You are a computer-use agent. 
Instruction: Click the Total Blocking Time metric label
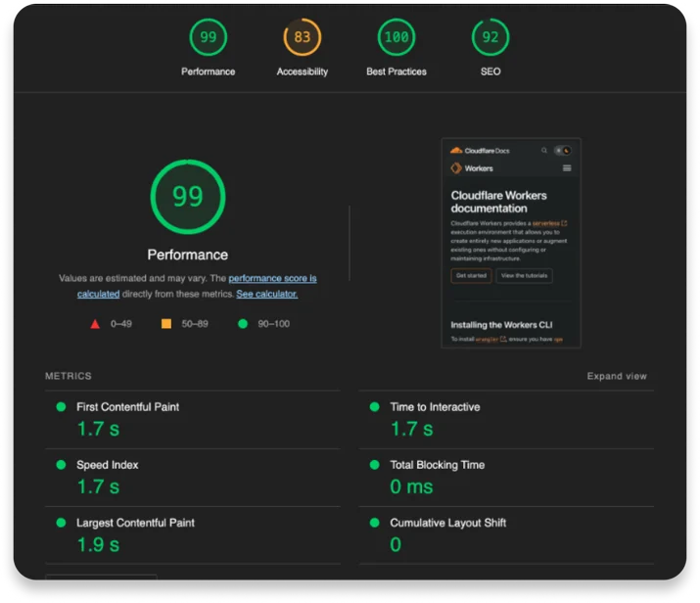[x=437, y=465]
